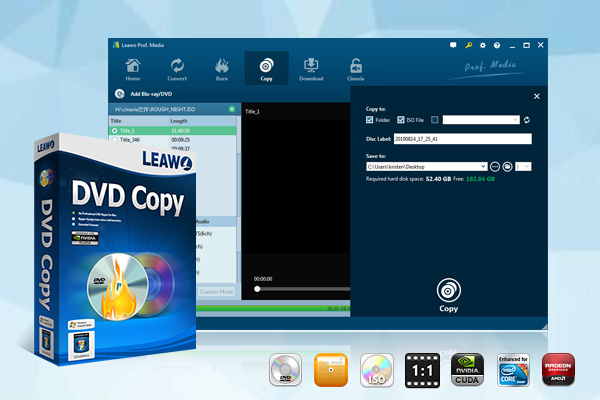
Task: Open the output folder icon
Action: [x=507, y=167]
